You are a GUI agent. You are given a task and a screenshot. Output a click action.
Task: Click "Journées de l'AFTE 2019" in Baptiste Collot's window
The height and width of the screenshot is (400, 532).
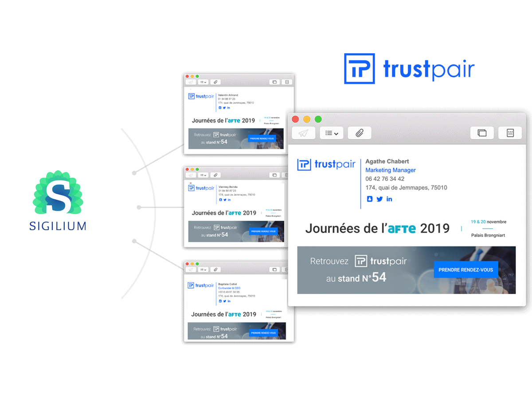[x=224, y=314]
